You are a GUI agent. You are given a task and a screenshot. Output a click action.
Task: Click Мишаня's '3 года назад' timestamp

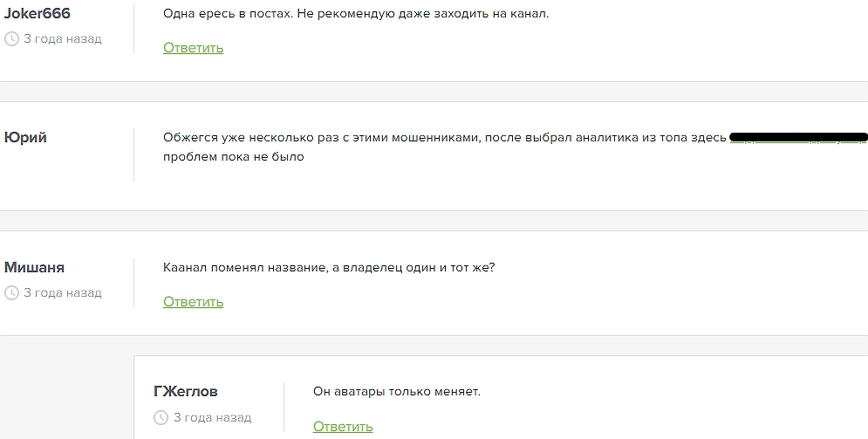pyautogui.click(x=63, y=293)
